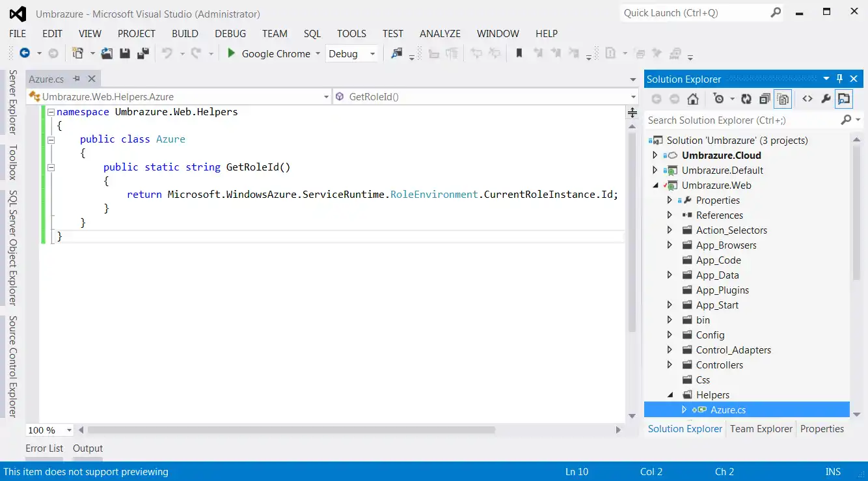
Task: Open the Source Control Explorer side tab
Action: (12, 367)
